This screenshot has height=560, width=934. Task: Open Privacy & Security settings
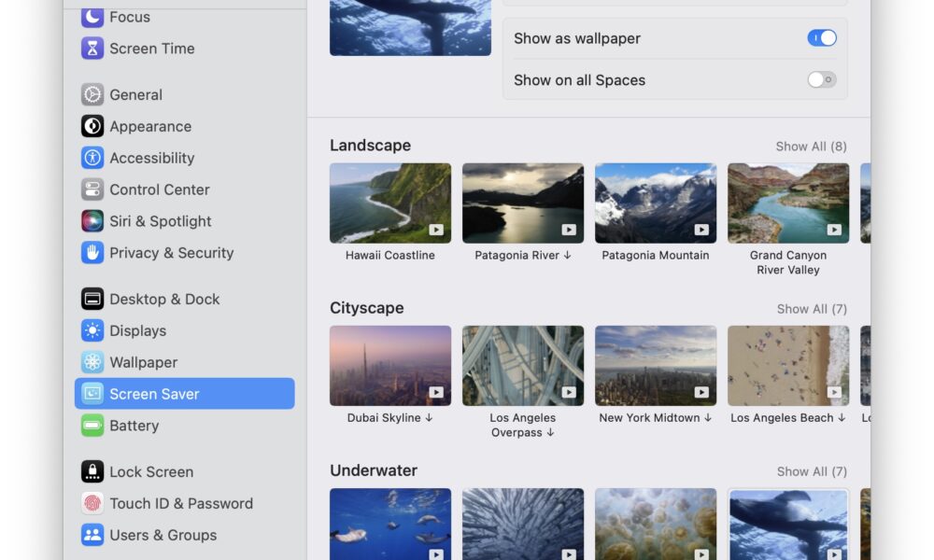(x=185, y=252)
